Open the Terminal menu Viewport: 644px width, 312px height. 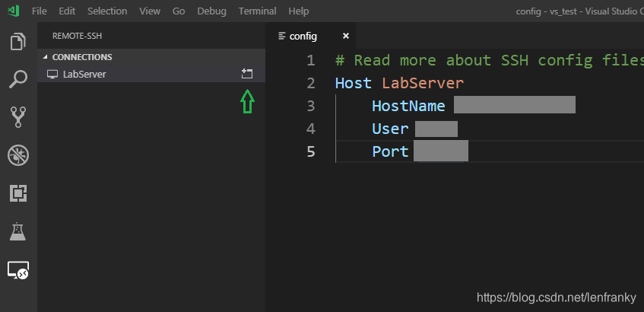258,11
